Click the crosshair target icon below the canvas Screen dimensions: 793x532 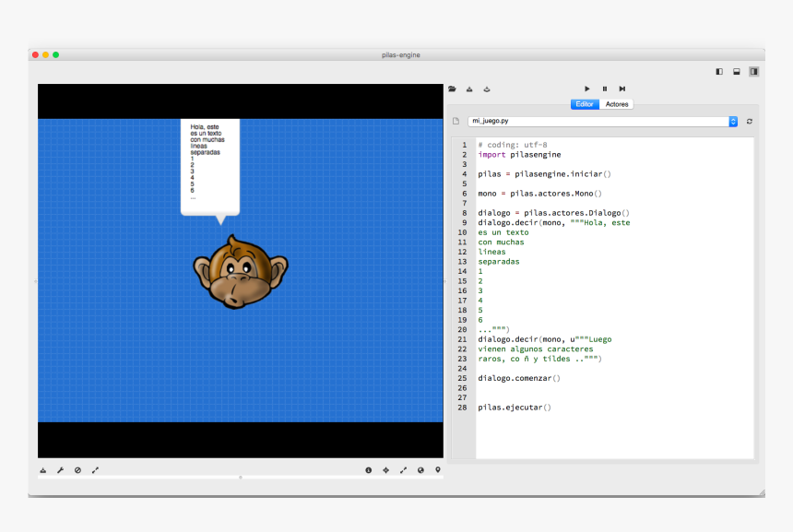385,470
